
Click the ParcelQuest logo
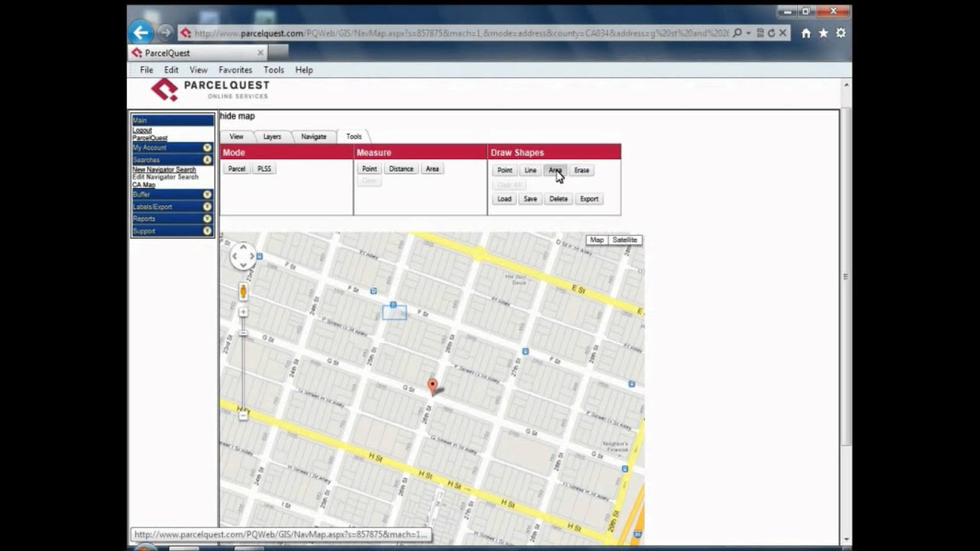pos(211,90)
